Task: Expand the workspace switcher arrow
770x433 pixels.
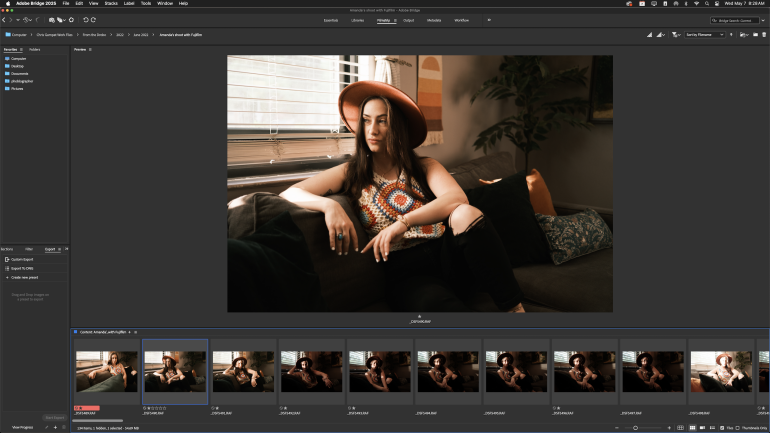Action: tap(489, 20)
